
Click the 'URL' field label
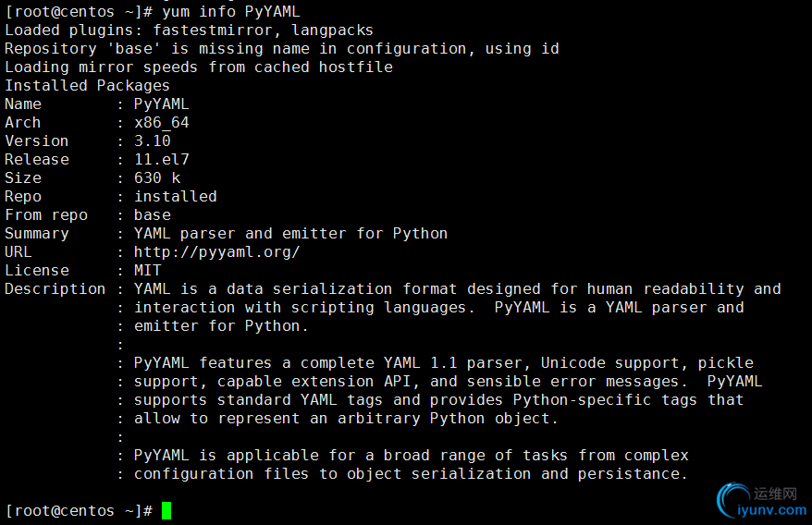[x=18, y=251]
